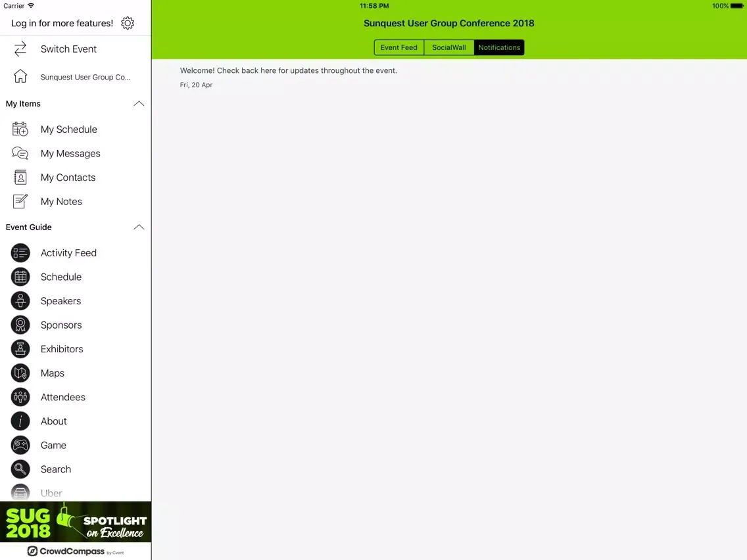Open the My Schedule menu label

pos(68,129)
